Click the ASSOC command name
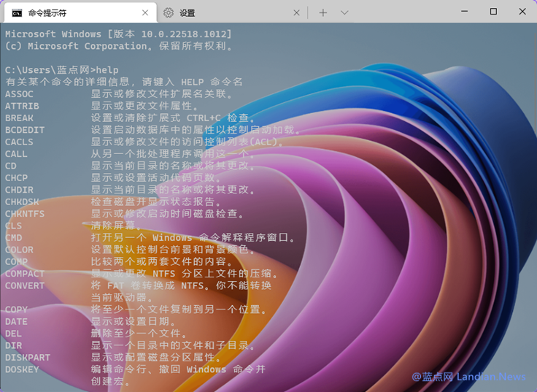Viewport: 537px width, 392px height. point(19,94)
